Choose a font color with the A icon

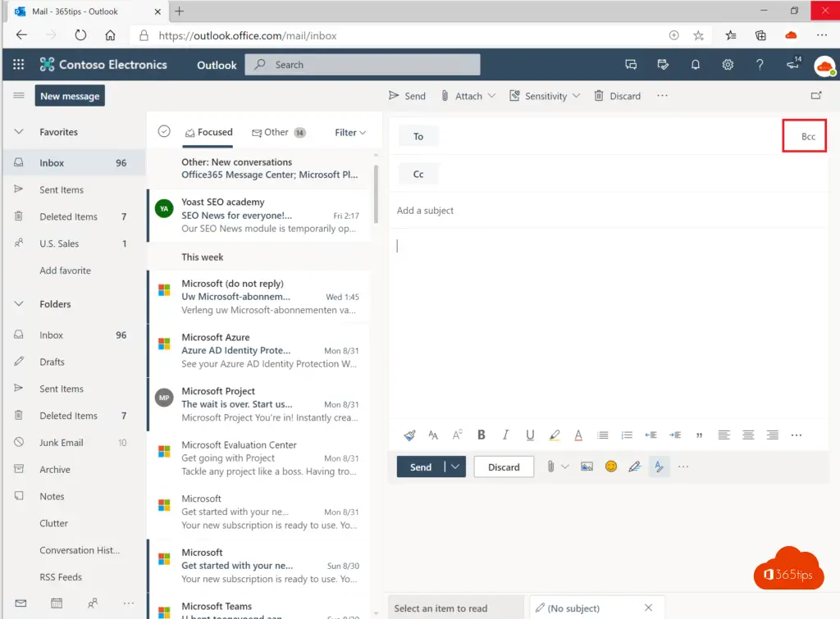(x=578, y=435)
